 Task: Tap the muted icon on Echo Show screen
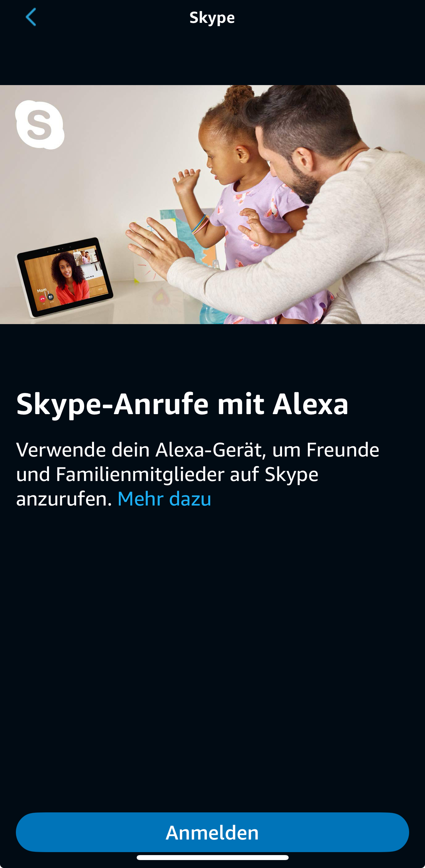[x=51, y=297]
